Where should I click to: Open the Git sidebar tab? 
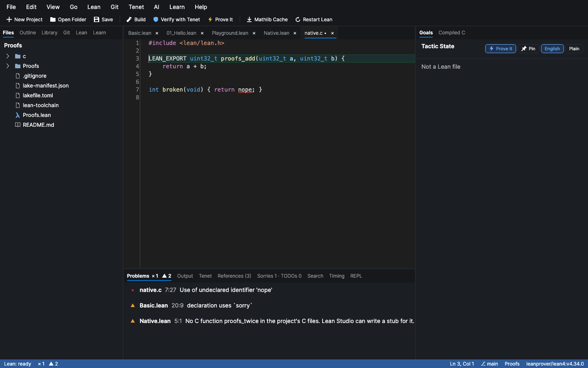coord(67,33)
